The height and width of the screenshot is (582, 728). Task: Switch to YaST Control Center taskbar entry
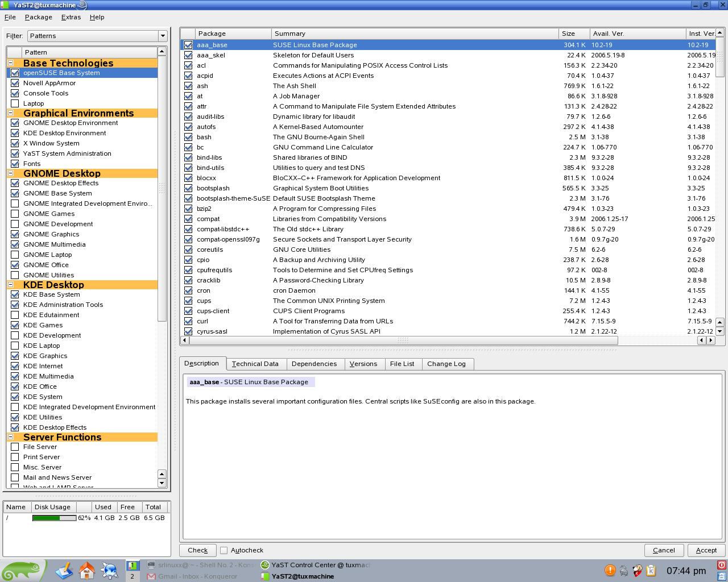point(315,565)
